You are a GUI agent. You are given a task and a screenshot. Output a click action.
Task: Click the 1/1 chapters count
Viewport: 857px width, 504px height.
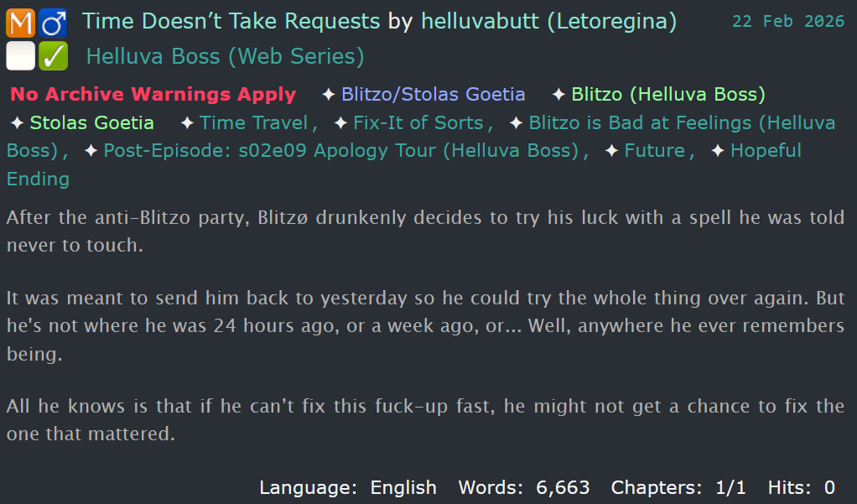[x=726, y=487]
